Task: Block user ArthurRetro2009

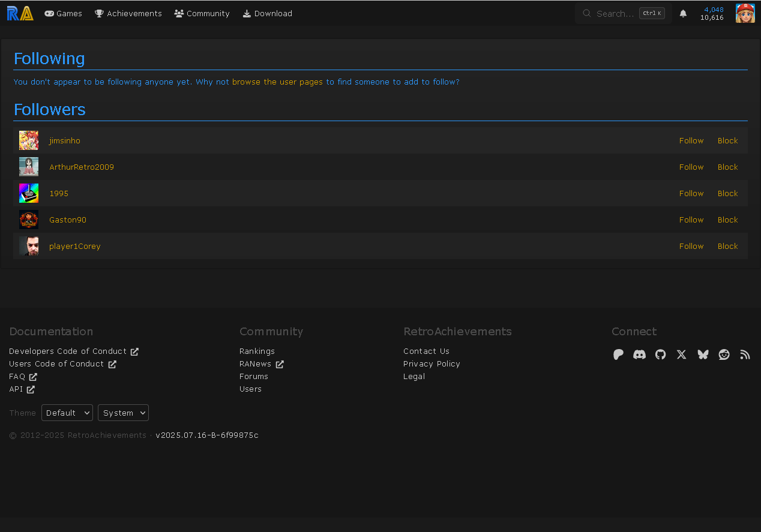Action: [728, 167]
